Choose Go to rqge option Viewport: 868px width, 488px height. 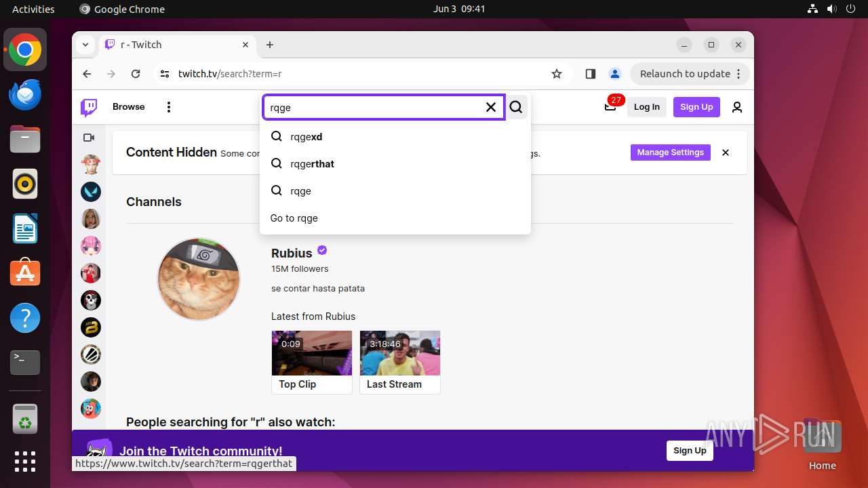(x=395, y=218)
